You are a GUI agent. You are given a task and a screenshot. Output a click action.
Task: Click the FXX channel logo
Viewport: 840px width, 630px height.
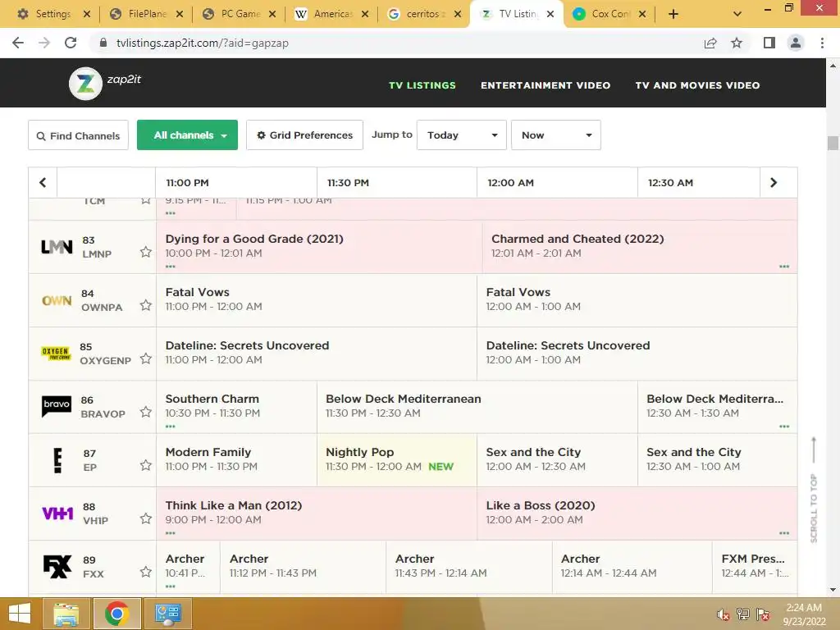[x=57, y=567]
